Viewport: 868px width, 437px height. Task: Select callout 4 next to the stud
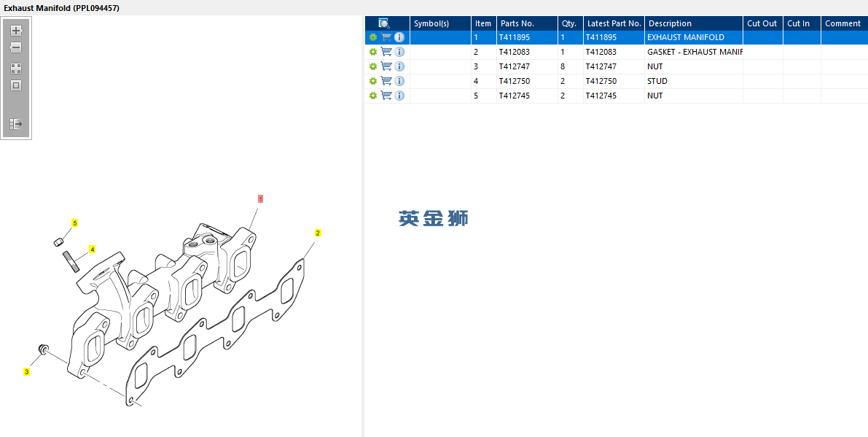click(x=93, y=250)
